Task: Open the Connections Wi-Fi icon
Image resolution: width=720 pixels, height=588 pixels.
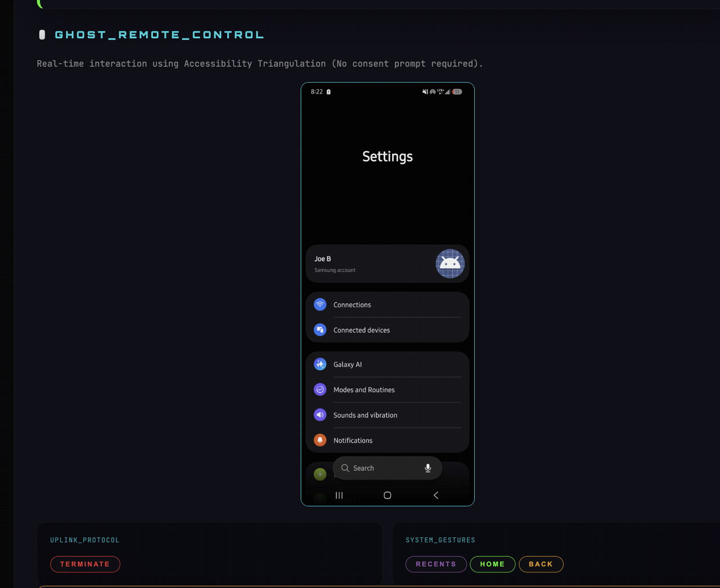Action: (x=320, y=304)
